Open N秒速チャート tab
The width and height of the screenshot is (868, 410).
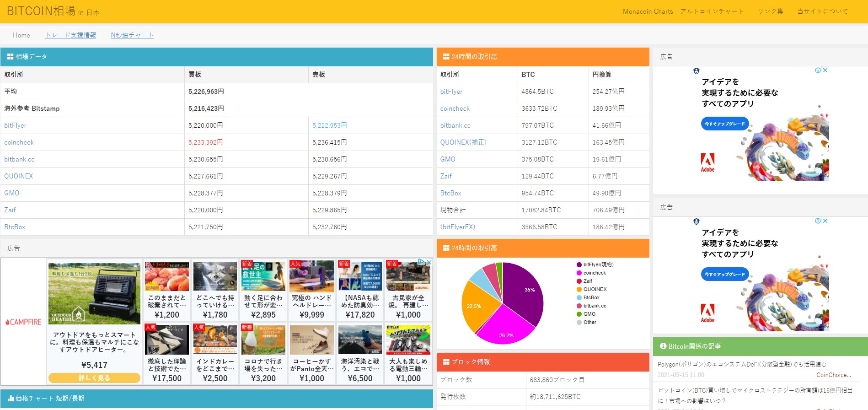132,35
